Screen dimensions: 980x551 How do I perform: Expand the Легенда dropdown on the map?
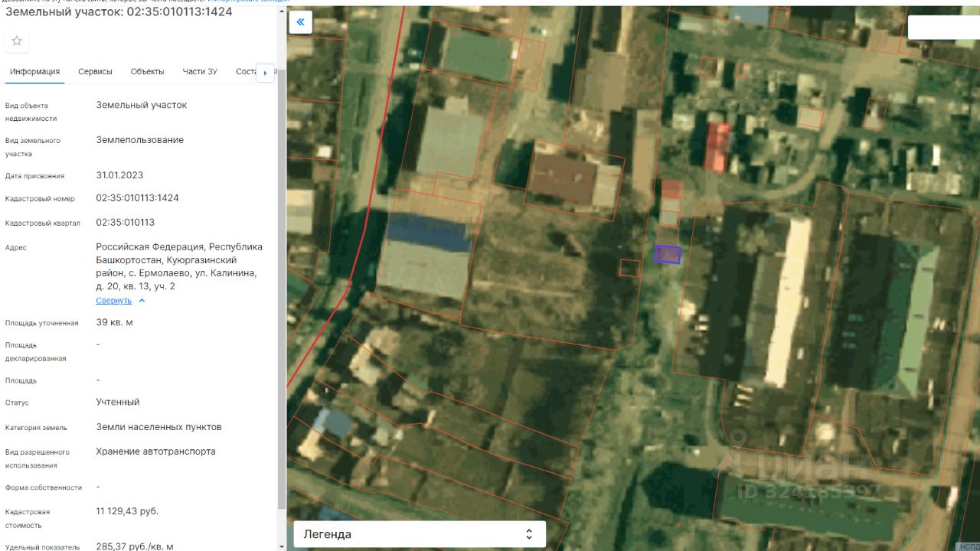tap(420, 534)
